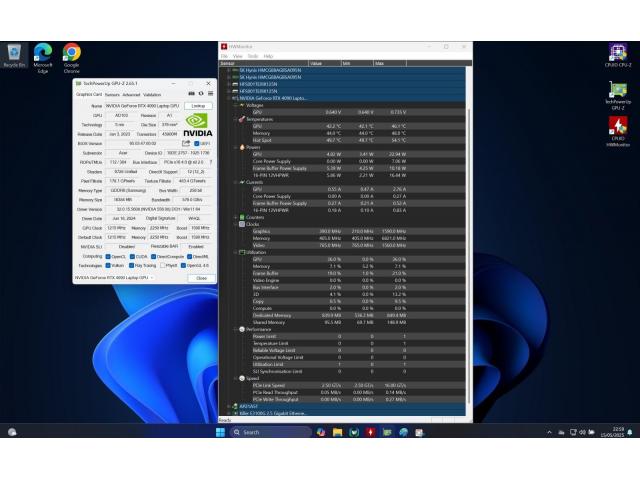Click the taskbar clock and date
This screenshot has width=640, height=480.
click(614, 432)
